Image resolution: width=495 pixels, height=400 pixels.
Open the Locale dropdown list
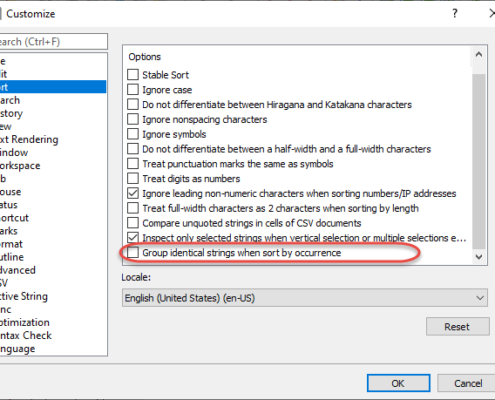[x=305, y=298]
